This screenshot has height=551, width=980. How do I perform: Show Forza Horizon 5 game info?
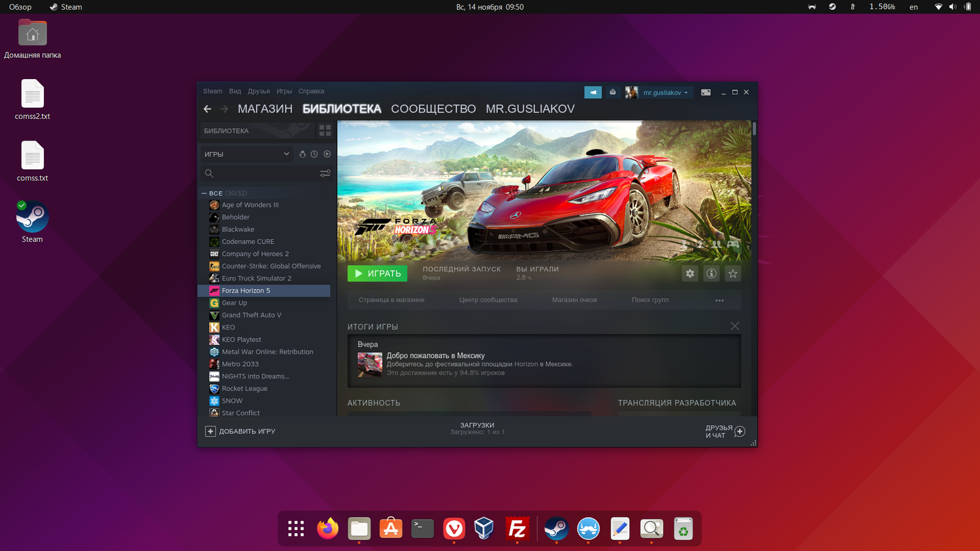coord(711,274)
